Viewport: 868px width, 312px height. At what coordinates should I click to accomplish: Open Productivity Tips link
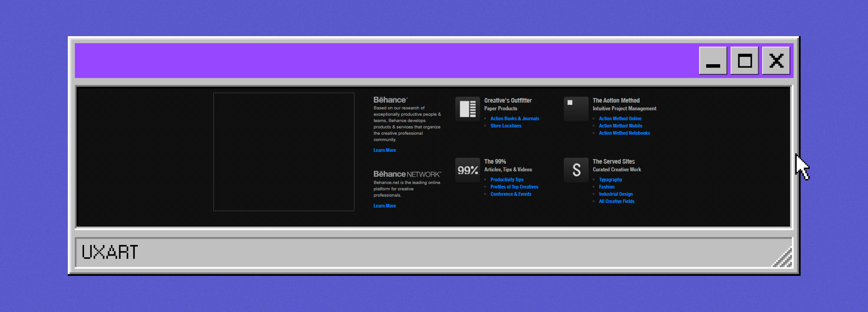[x=507, y=180]
